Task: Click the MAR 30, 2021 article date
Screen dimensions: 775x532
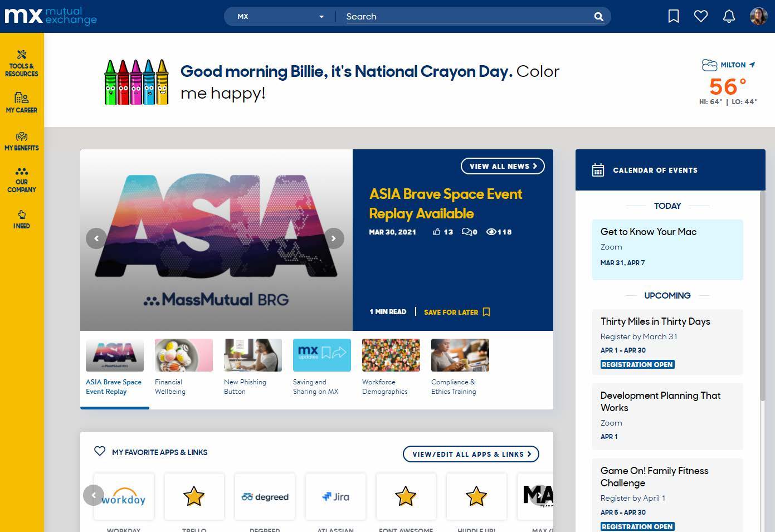Action: 392,232
